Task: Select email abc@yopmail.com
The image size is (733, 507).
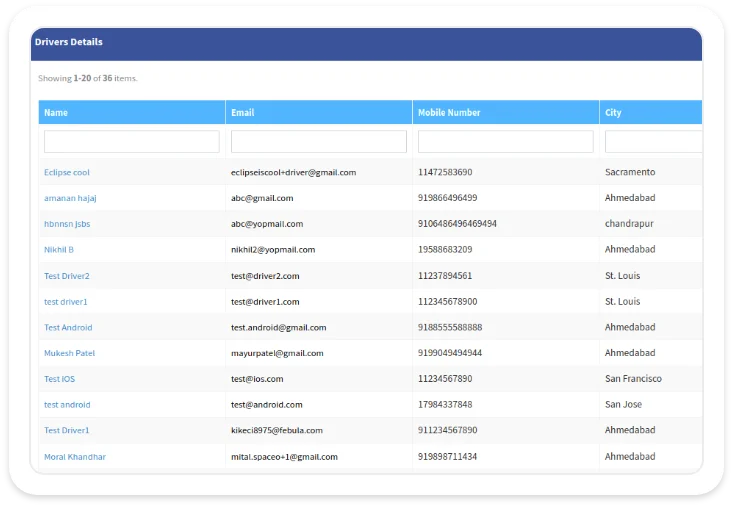Action: (x=267, y=224)
